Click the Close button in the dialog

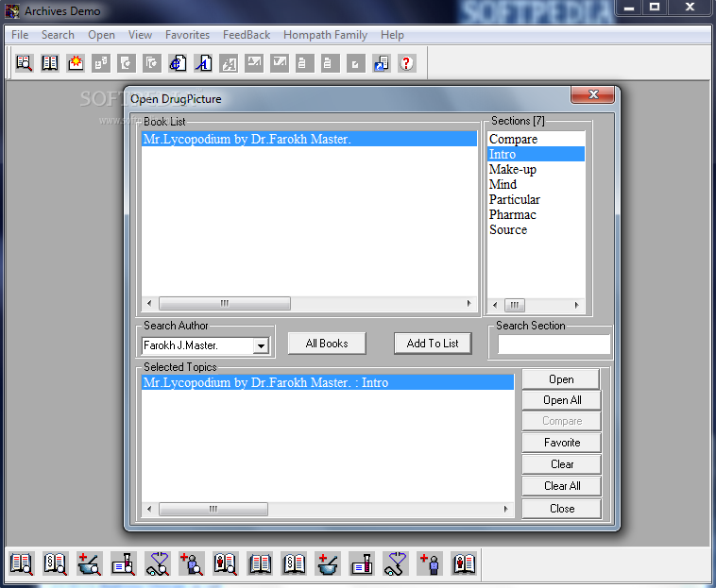click(x=562, y=509)
